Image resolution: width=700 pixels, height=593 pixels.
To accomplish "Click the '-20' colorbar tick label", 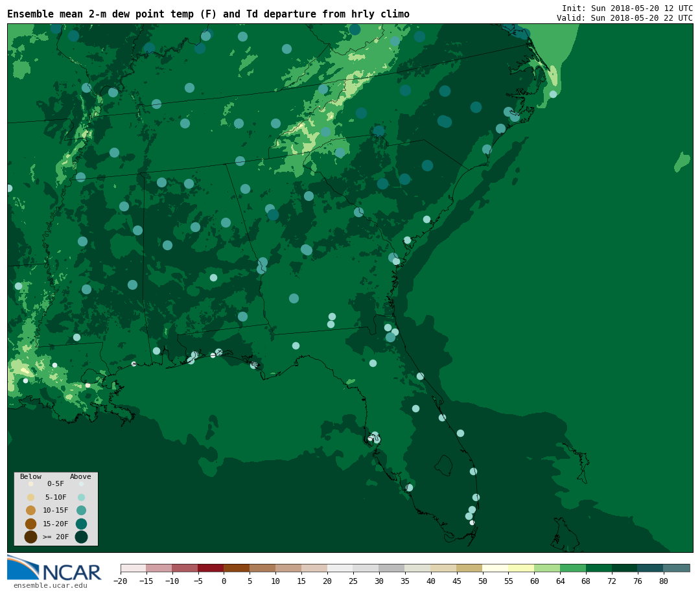I will point(120,581).
